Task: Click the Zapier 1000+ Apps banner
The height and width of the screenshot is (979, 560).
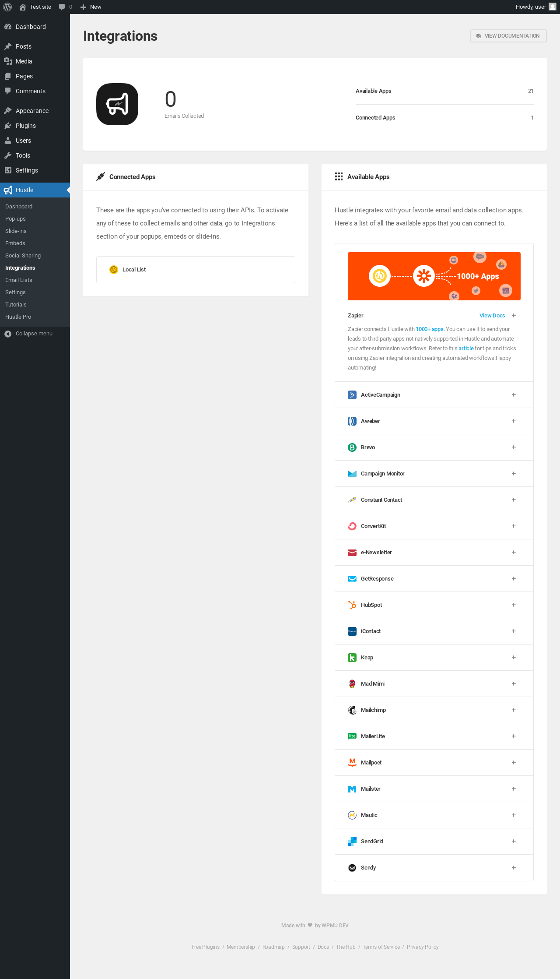Action: click(434, 276)
